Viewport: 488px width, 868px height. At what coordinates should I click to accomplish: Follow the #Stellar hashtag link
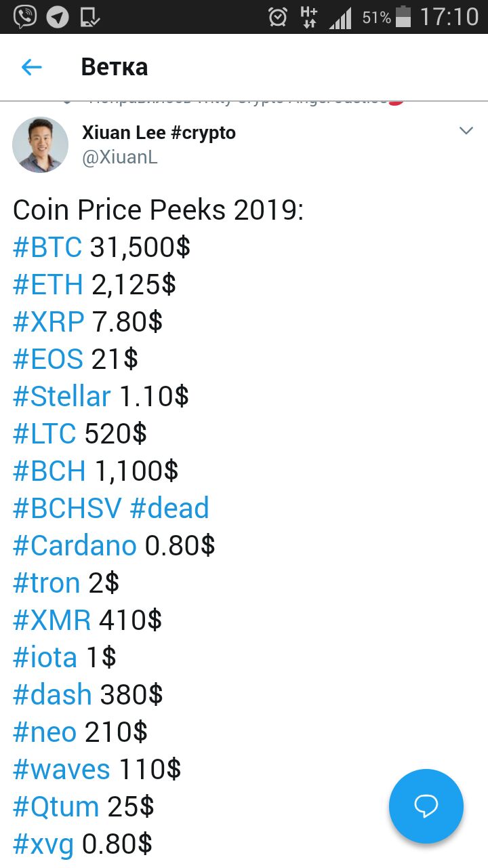point(62,397)
